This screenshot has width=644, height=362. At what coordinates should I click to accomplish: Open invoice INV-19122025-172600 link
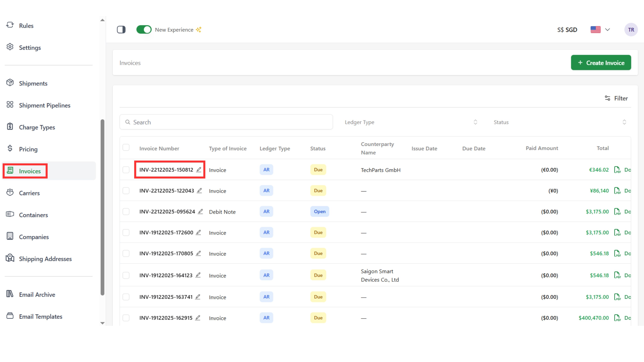[166, 233]
